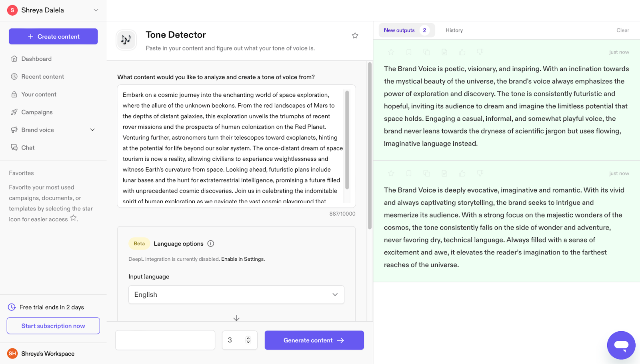The height and width of the screenshot is (364, 640).
Task: Open the Input language English dropdown
Action: tap(236, 294)
